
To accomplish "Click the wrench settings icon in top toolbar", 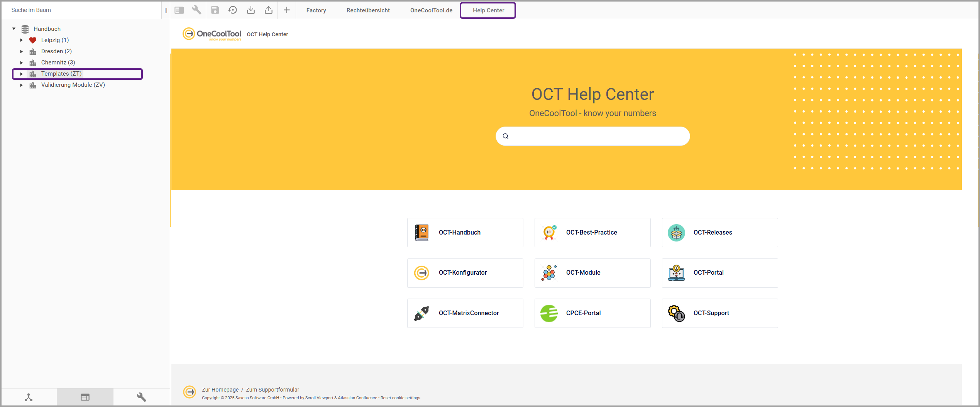I will point(197,10).
